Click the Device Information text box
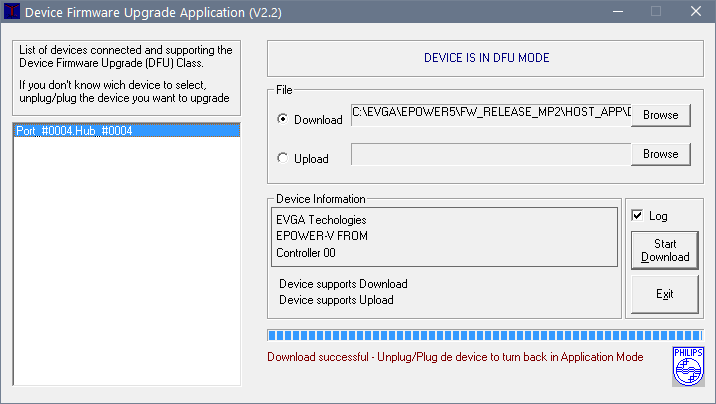 pos(444,237)
